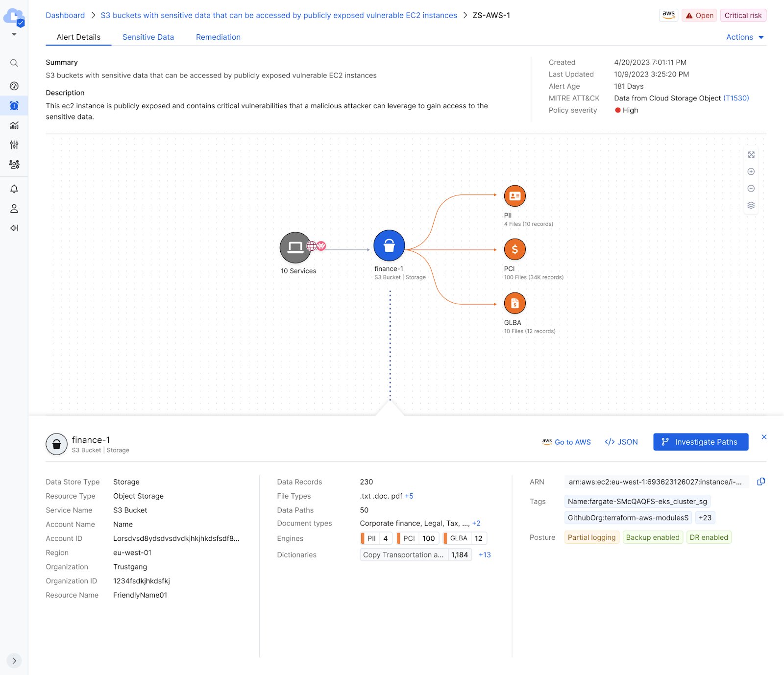Open the Remediation tab

[218, 37]
